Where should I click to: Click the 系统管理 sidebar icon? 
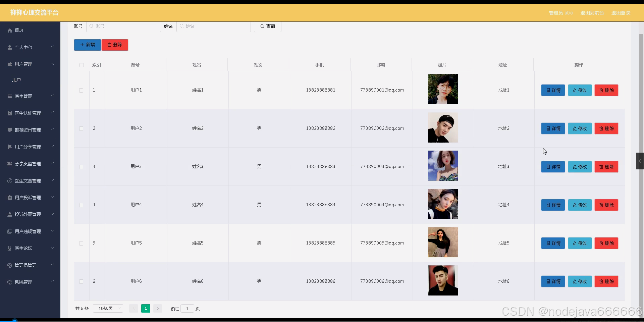pos(10,282)
